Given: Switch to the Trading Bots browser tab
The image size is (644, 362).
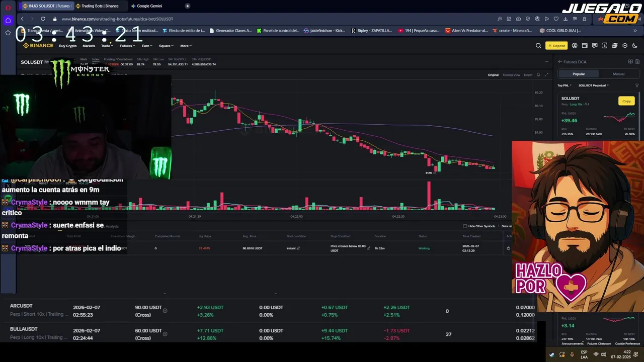Looking at the screenshot, I should point(100,6).
